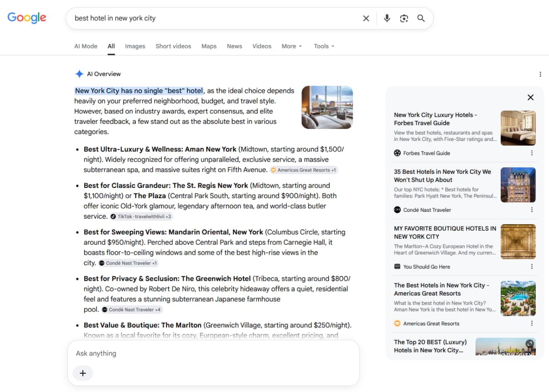
Task: Click the Condé Nast hotel building thumbnail
Action: coord(518,185)
